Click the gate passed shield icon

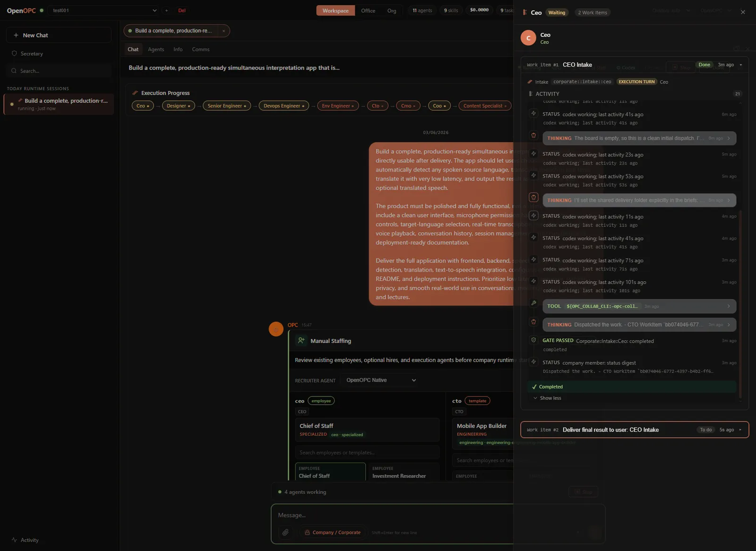(533, 340)
